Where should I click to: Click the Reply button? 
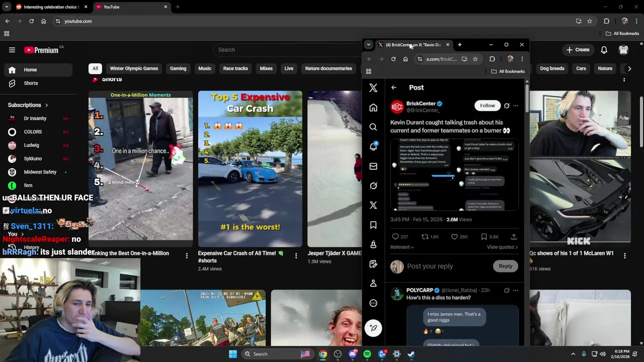pos(505,266)
